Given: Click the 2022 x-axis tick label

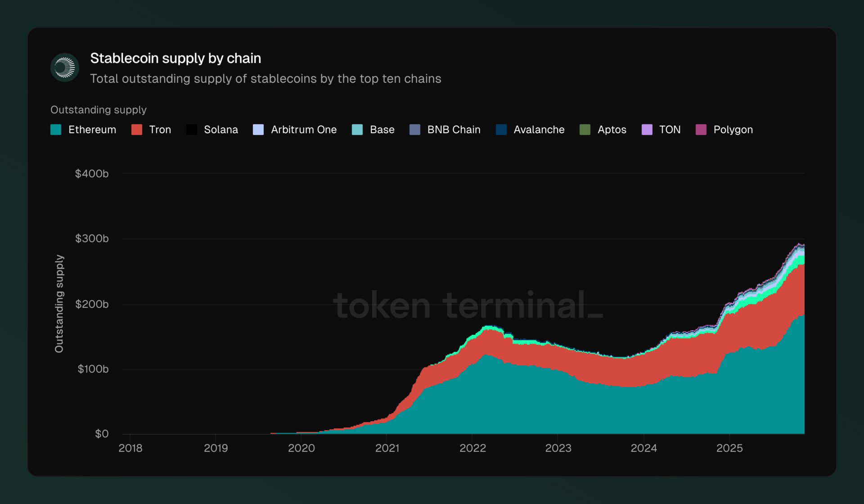Looking at the screenshot, I should (x=472, y=448).
